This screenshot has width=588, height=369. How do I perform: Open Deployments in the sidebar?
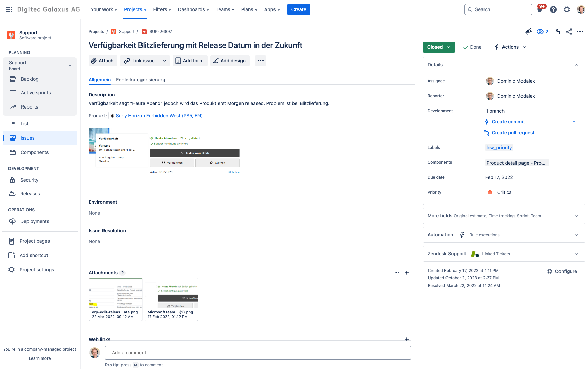[x=40, y=221]
